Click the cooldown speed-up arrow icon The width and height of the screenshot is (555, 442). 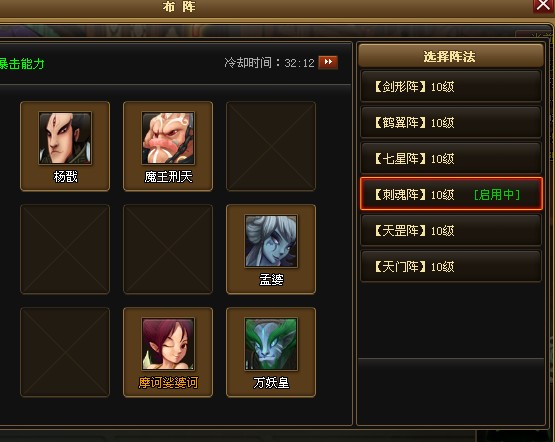pos(328,62)
